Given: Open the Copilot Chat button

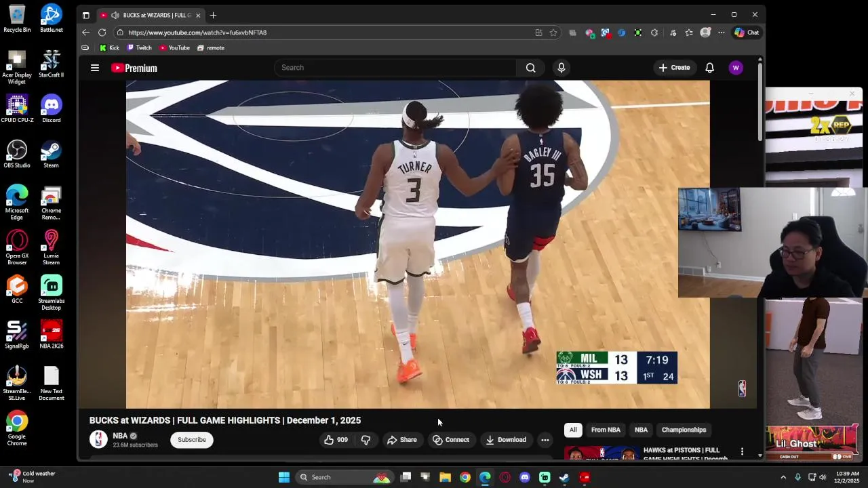Looking at the screenshot, I should coord(747,33).
